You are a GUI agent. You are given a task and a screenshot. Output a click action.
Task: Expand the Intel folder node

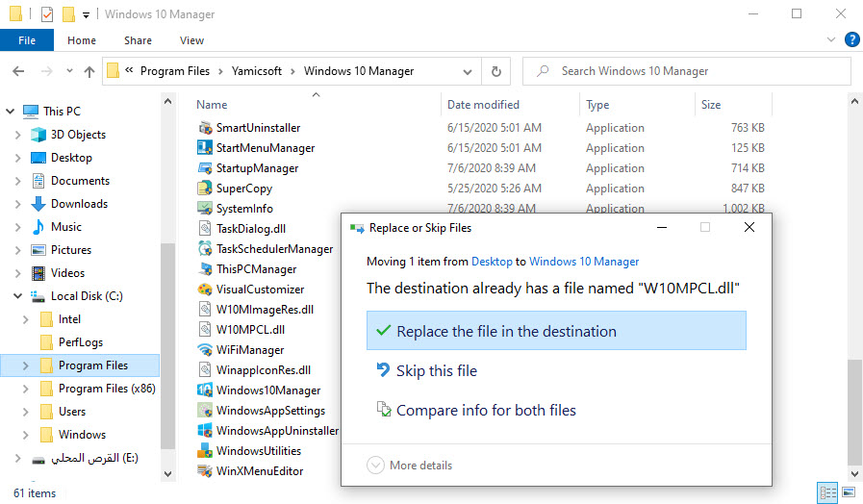pyautogui.click(x=25, y=319)
